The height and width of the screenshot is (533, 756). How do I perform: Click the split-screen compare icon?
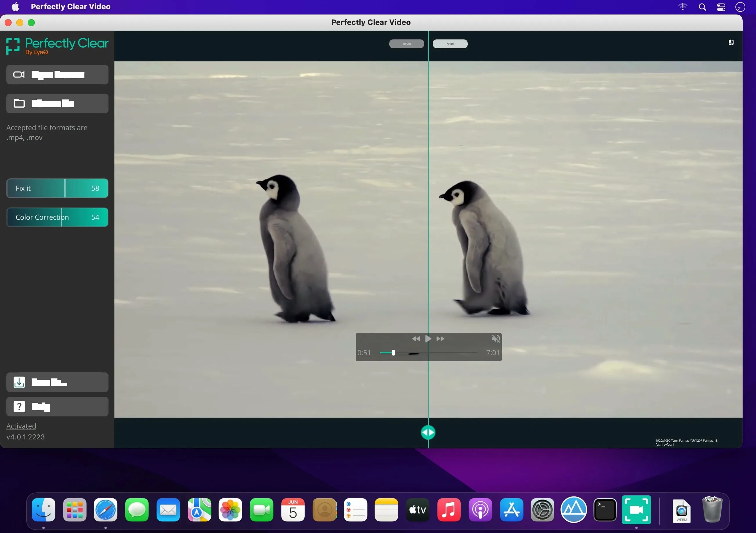tap(730, 42)
